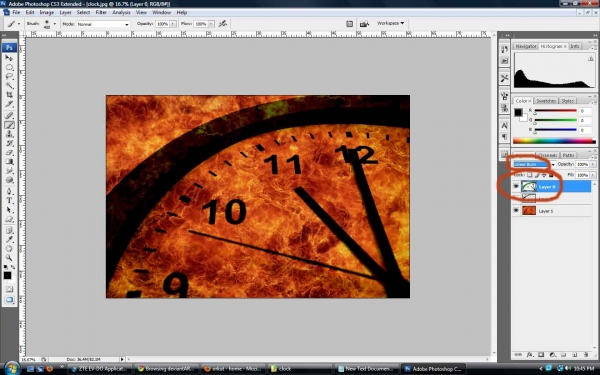Open Bridge from the options bar
This screenshot has height=375, width=600.
(x=364, y=24)
